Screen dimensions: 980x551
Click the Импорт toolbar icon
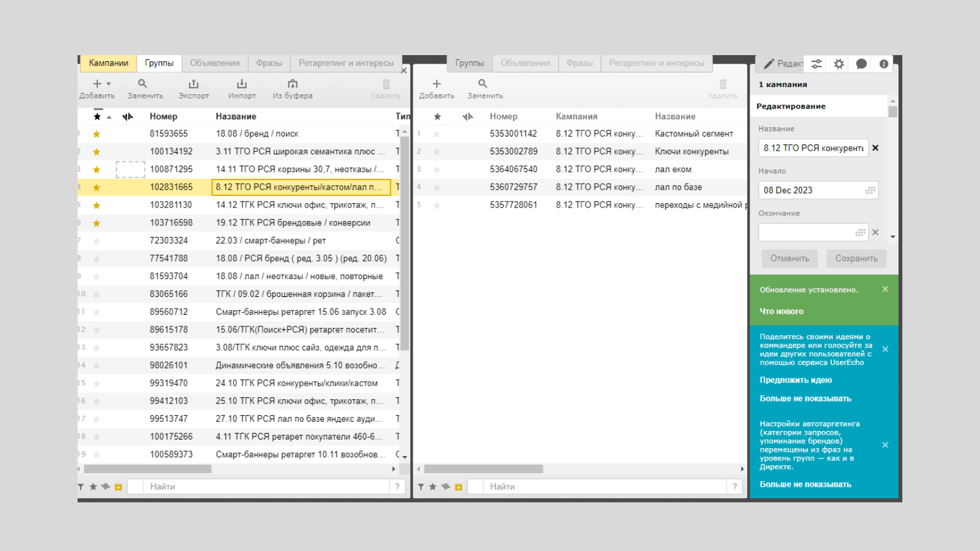242,84
